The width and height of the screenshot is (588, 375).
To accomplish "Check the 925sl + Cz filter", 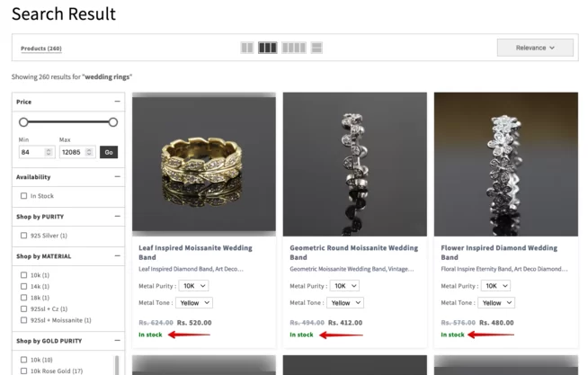I will coord(24,309).
